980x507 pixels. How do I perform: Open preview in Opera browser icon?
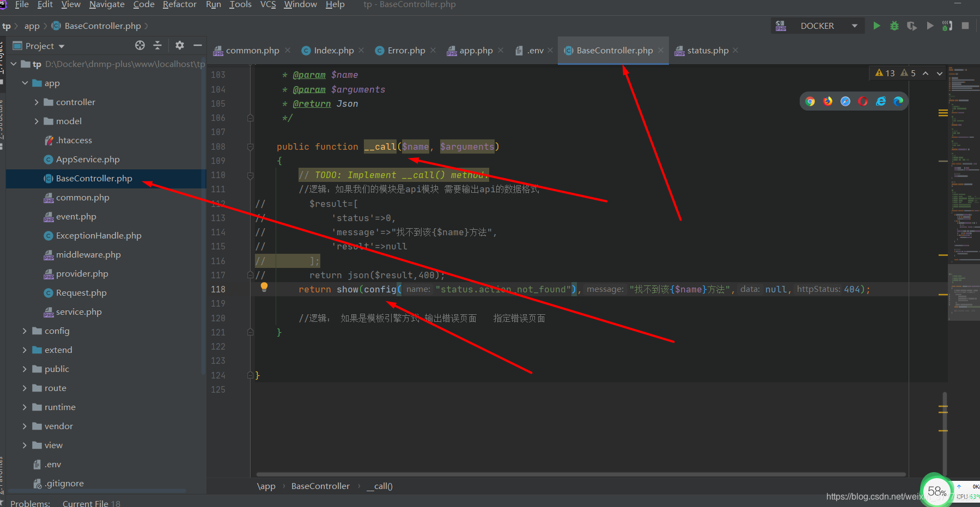tap(863, 101)
